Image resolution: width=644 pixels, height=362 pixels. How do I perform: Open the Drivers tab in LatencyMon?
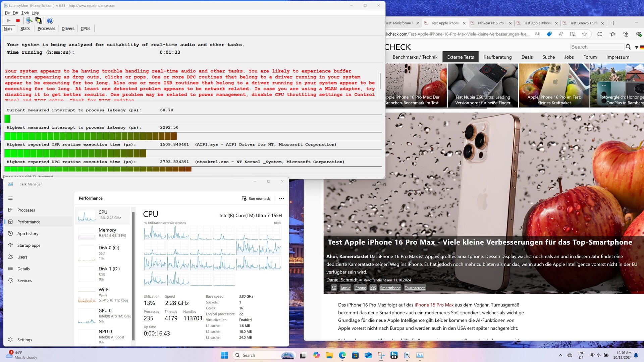(68, 29)
